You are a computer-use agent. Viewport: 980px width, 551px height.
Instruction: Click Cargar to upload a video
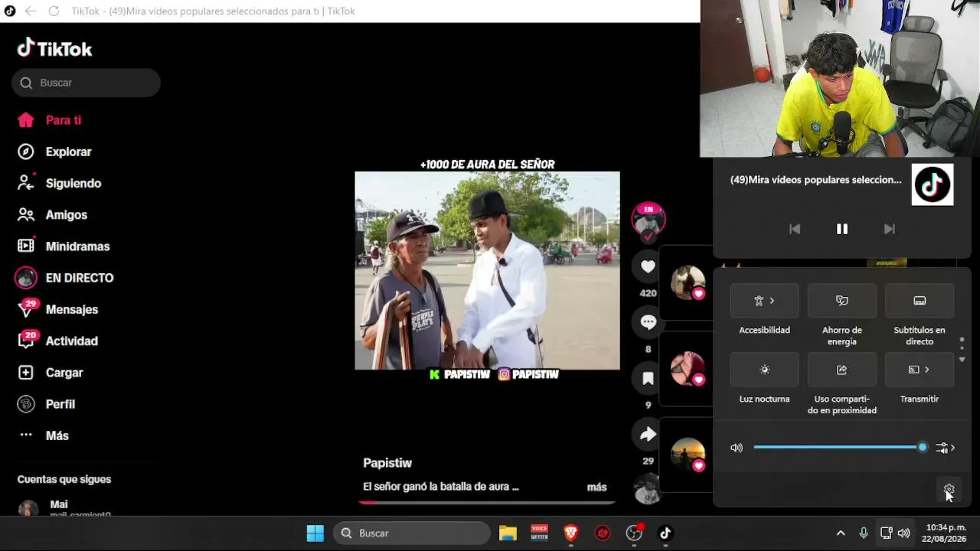[50, 373]
